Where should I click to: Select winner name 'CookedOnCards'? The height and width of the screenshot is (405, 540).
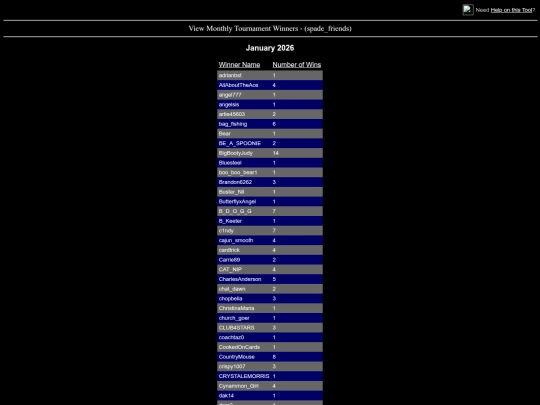coord(239,347)
